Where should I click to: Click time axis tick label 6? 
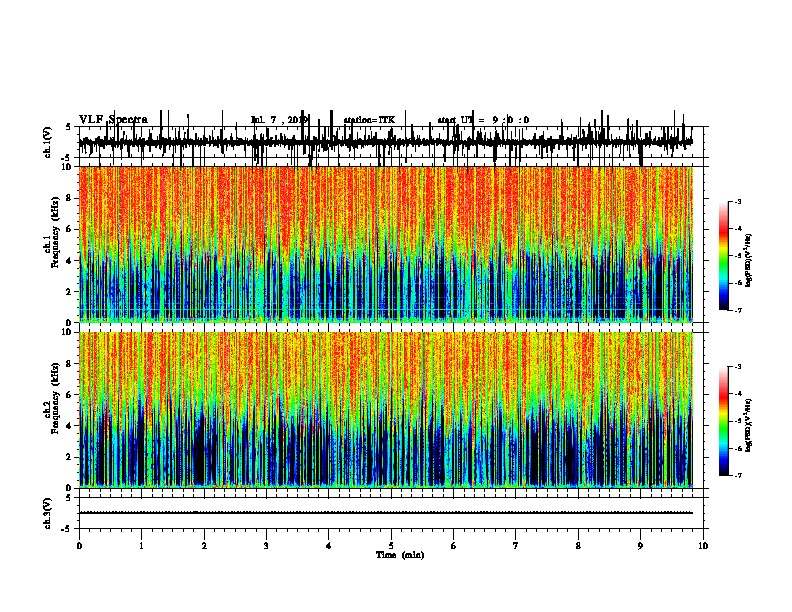click(454, 546)
